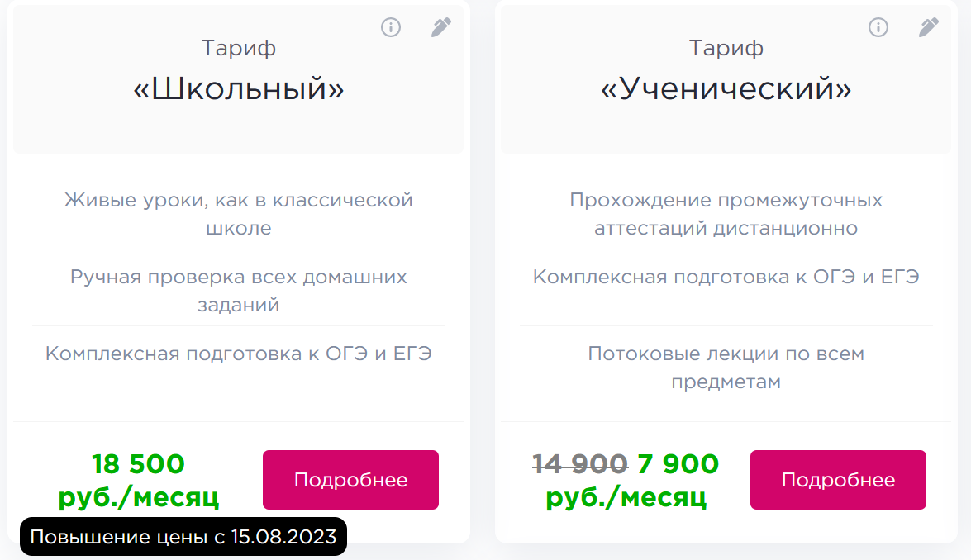Click the edit pencil on the «Школьный» tariff

pyautogui.click(x=441, y=28)
